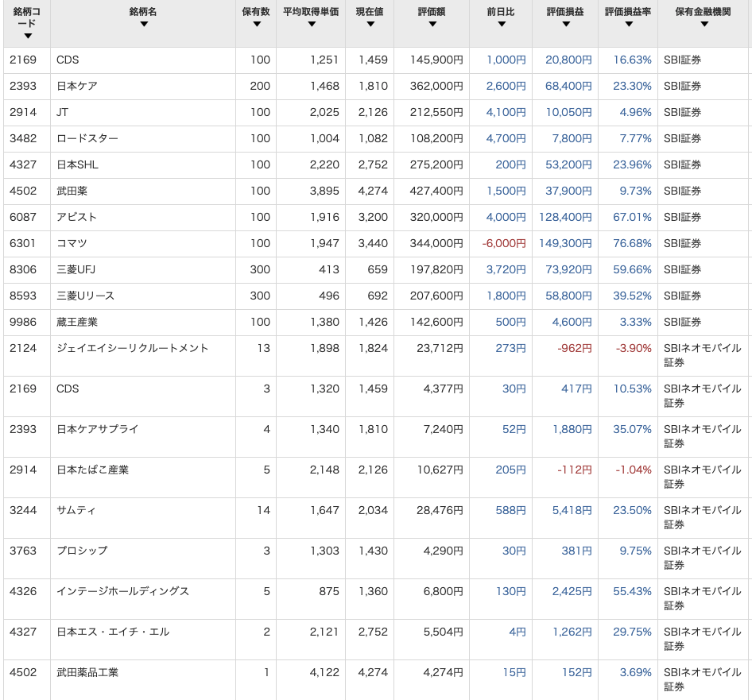Click the -962円 valuation loss
752x700 pixels.
point(575,348)
